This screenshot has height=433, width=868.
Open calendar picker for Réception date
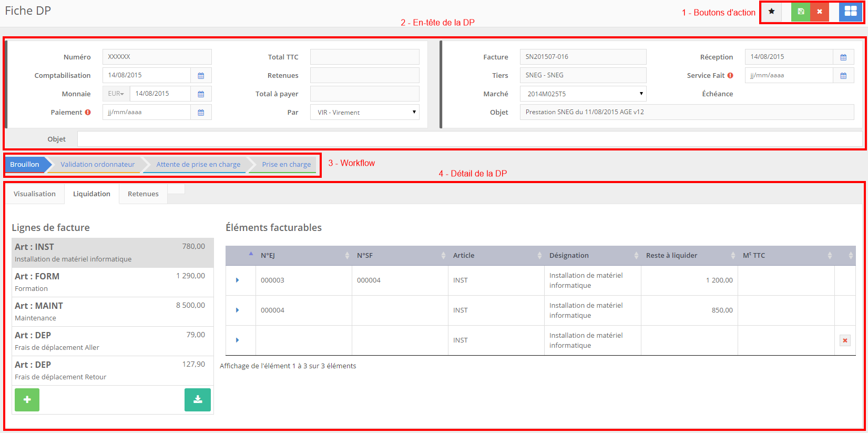[843, 57]
